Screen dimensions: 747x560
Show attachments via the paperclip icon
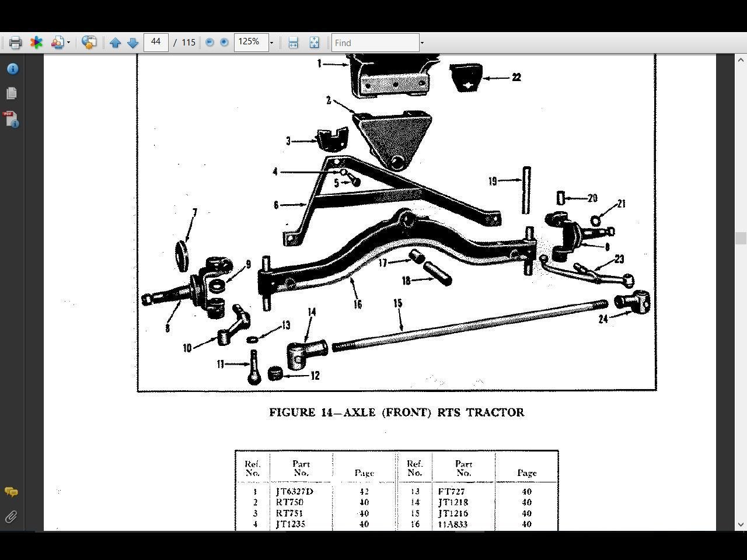[x=10, y=517]
